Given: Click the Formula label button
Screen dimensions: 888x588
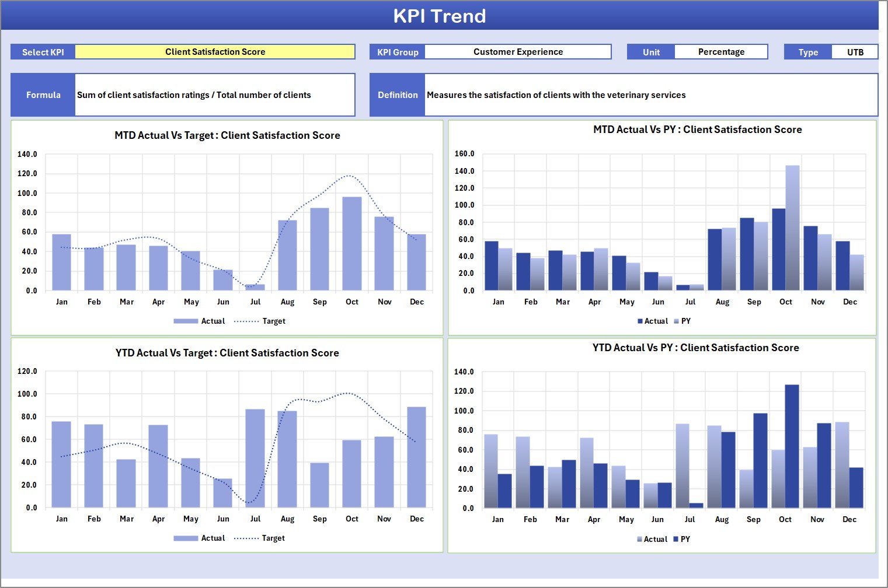Looking at the screenshot, I should (x=43, y=94).
